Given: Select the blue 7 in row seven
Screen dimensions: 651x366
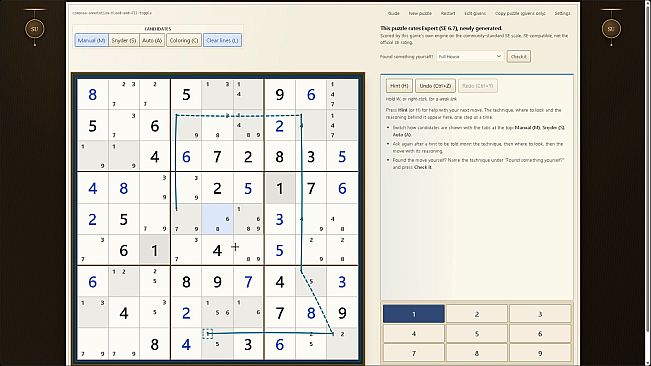Looking at the screenshot, I should tap(248, 282).
